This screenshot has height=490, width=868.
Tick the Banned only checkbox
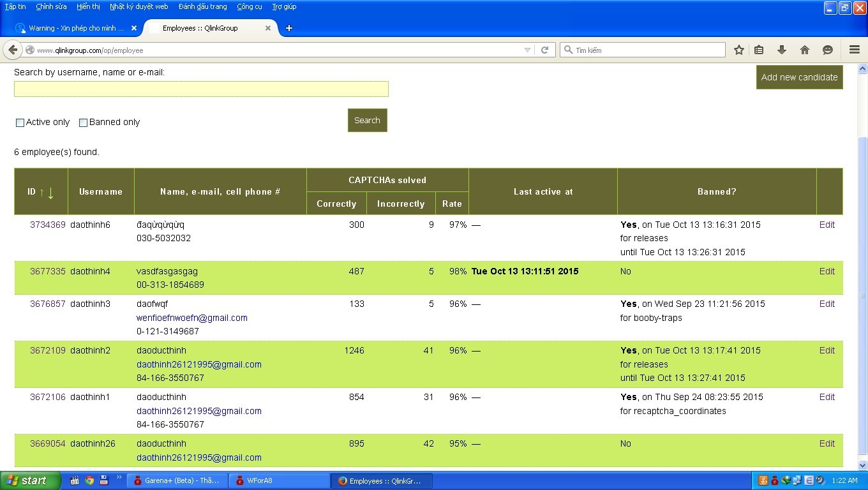tap(83, 122)
